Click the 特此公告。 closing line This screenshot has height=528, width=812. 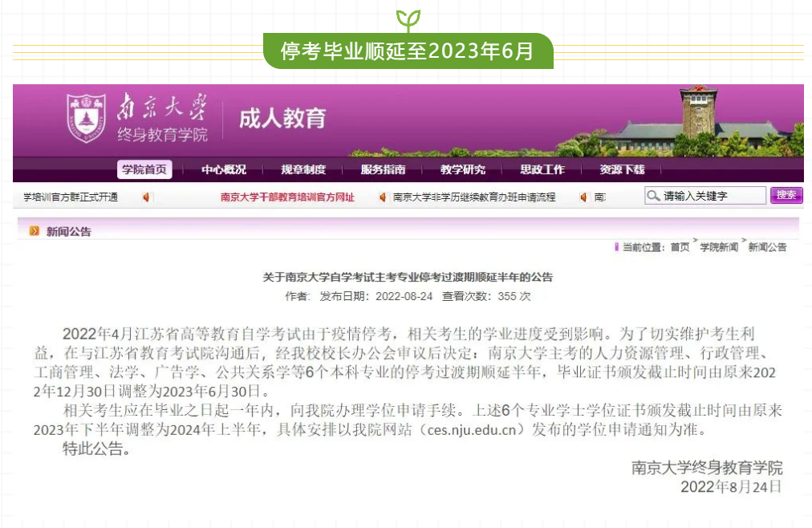96,449
